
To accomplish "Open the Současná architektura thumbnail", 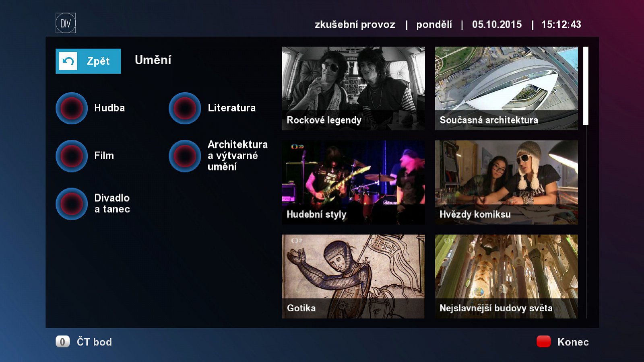I will pyautogui.click(x=506, y=86).
